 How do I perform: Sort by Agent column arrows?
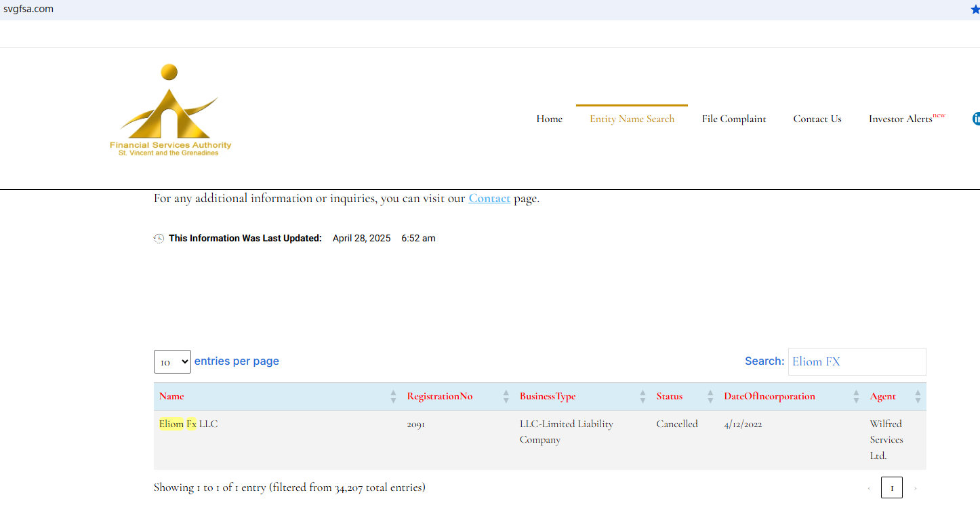(918, 397)
